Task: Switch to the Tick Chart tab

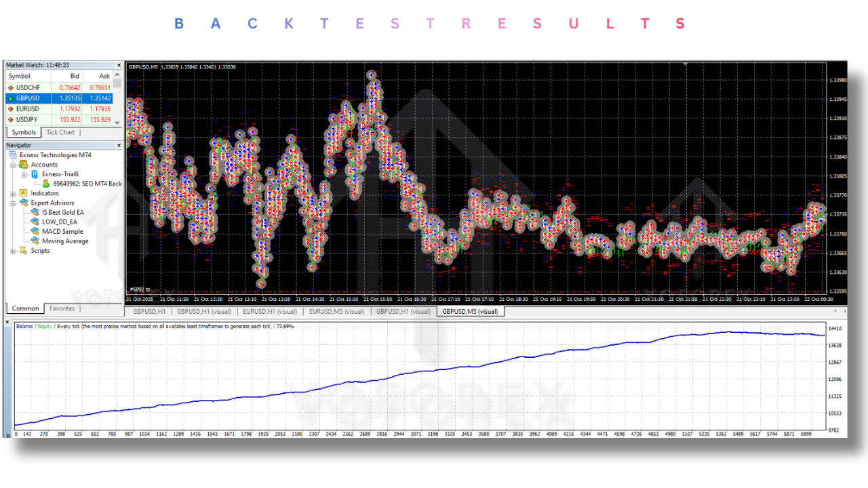Action: click(60, 132)
